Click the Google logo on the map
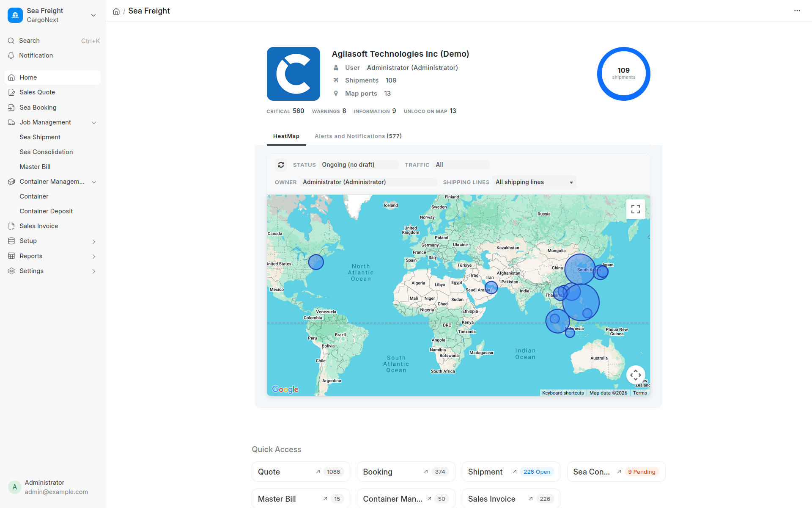The width and height of the screenshot is (812, 508). [285, 389]
